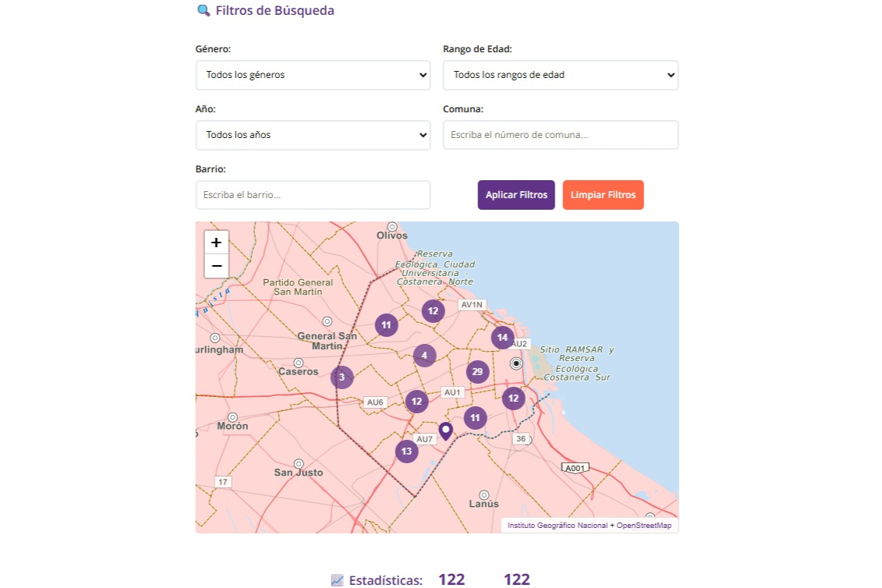Image resolution: width=882 pixels, height=588 pixels.
Task: Open the Año dropdown list
Action: click(x=313, y=135)
